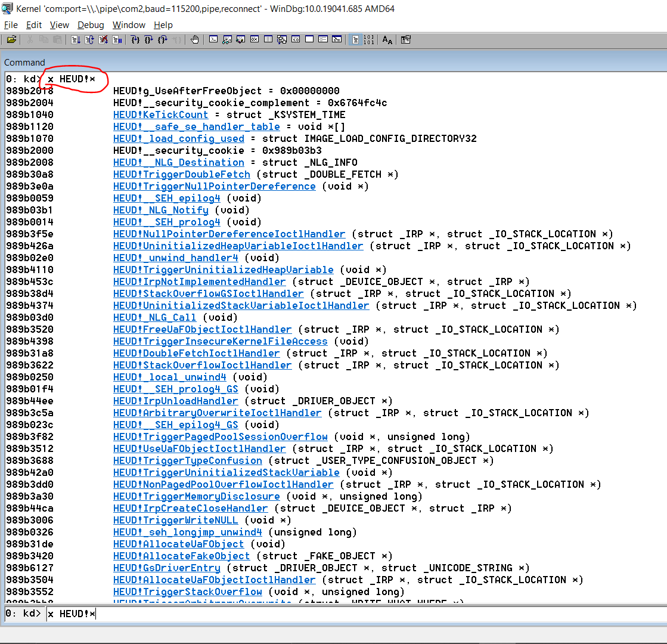The width and height of the screenshot is (667, 644).
Task: Click the Step Over toolbar icon
Action: pyautogui.click(x=149, y=40)
